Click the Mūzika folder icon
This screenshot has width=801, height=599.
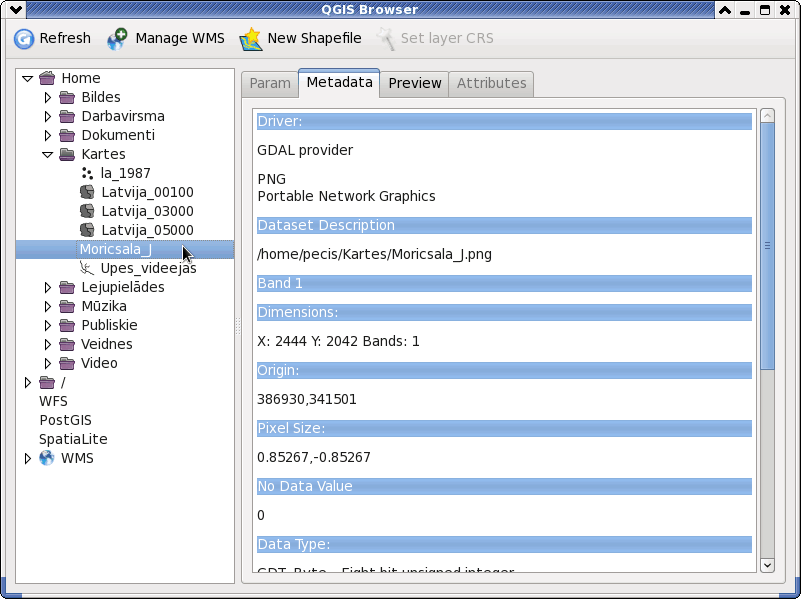click(x=67, y=306)
